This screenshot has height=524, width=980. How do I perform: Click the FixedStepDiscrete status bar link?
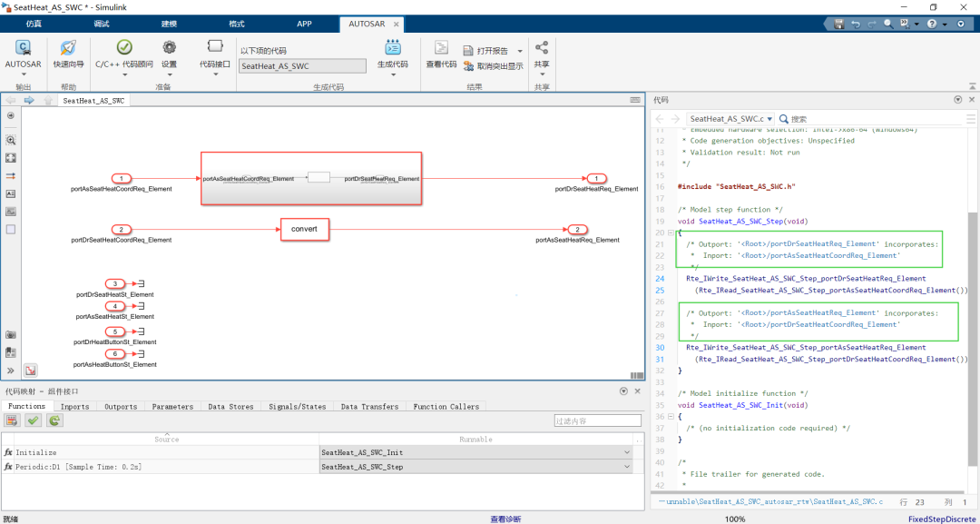(x=941, y=519)
